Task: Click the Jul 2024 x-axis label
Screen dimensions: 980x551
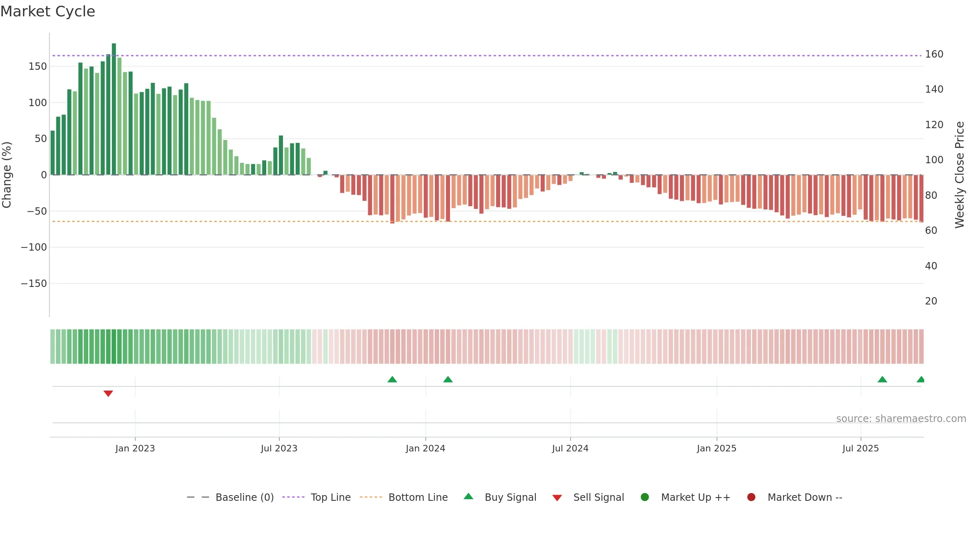Action: coord(570,448)
